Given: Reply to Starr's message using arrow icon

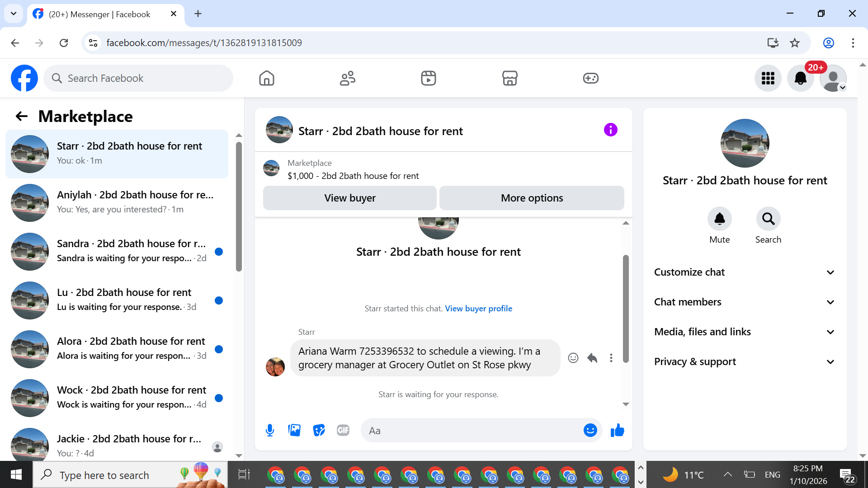Looking at the screenshot, I should click(x=592, y=358).
